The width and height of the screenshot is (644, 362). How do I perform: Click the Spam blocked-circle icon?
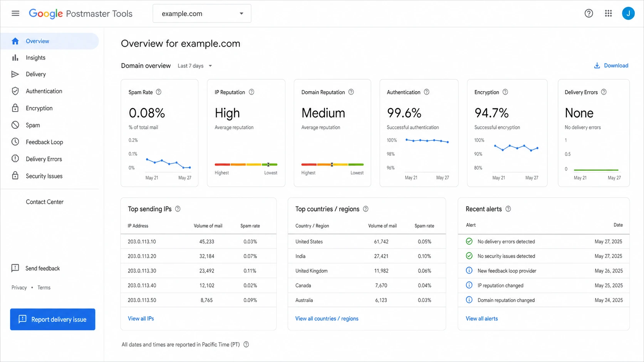pyautogui.click(x=15, y=125)
